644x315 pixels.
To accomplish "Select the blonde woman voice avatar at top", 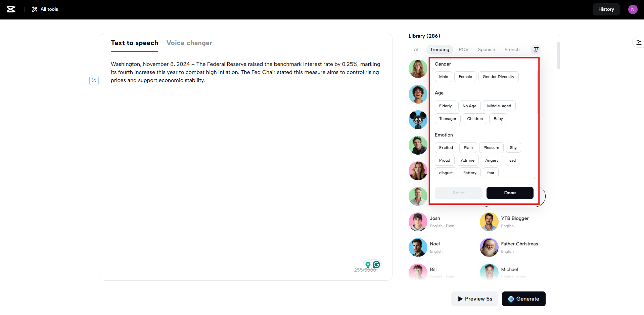I will pos(418,69).
